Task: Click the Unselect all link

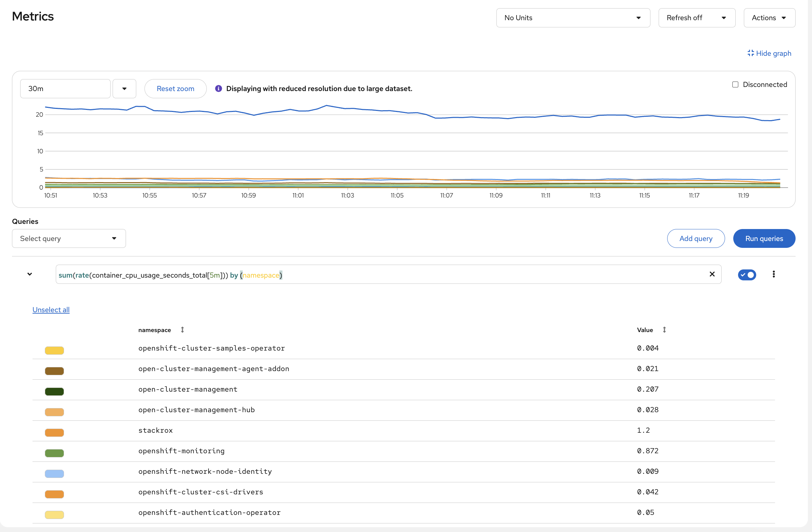Action: click(51, 309)
